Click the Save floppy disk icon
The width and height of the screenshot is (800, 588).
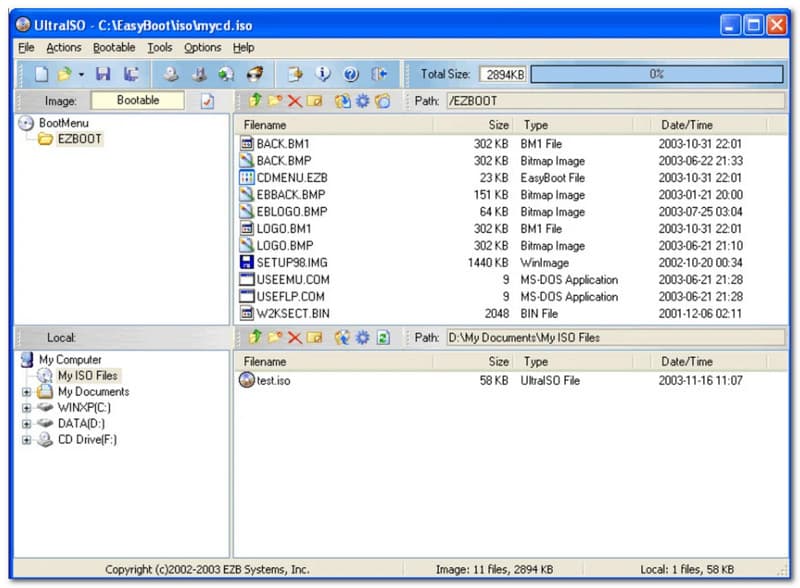[x=103, y=74]
